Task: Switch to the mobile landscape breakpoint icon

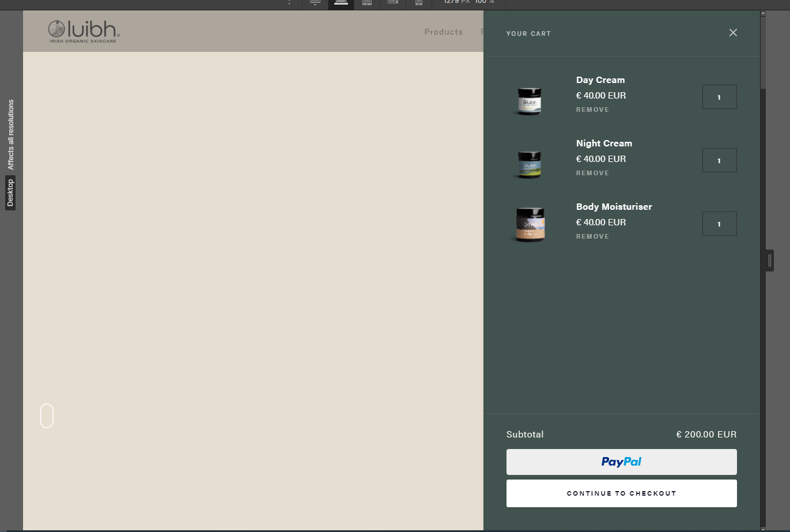Action: point(393,3)
